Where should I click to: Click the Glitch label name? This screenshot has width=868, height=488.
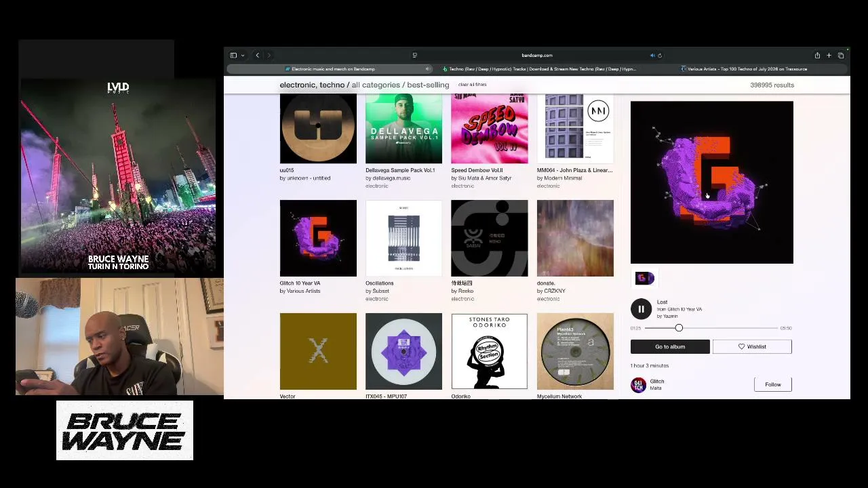point(657,382)
